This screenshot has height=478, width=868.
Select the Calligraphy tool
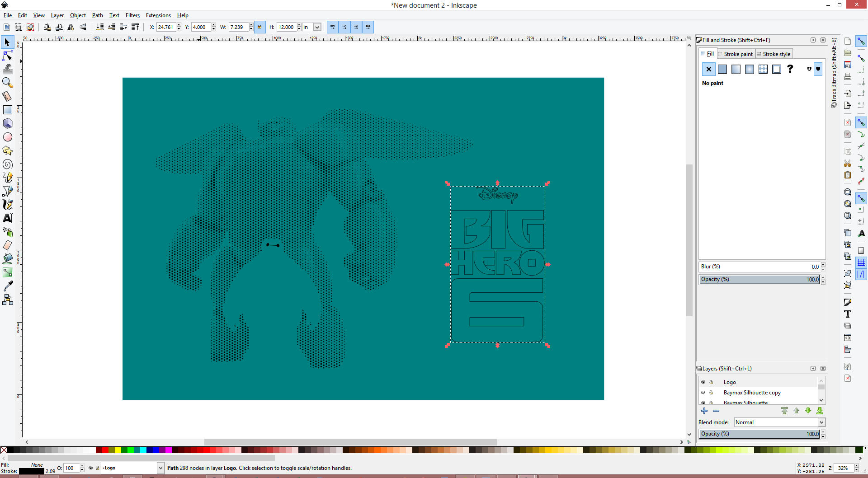pos(8,205)
